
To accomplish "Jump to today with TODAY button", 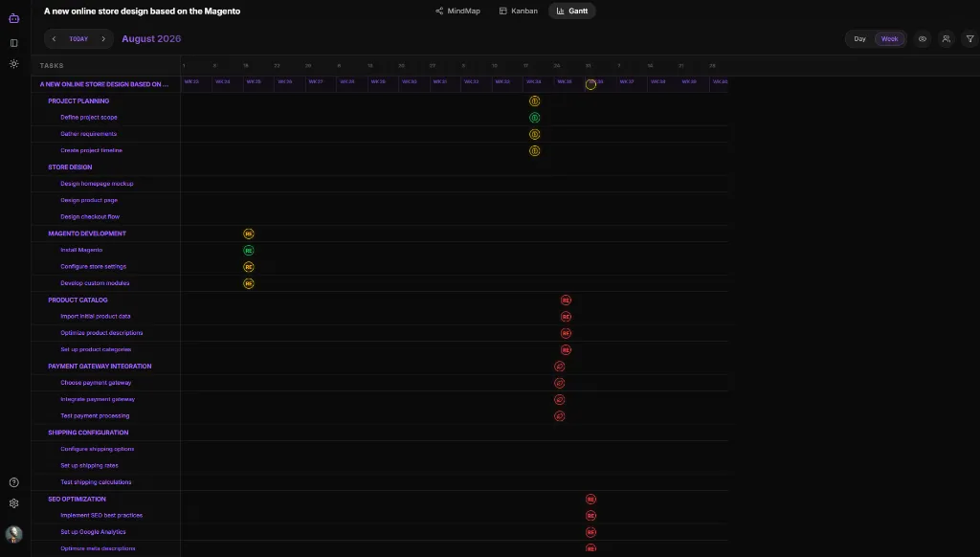I will coord(78,38).
